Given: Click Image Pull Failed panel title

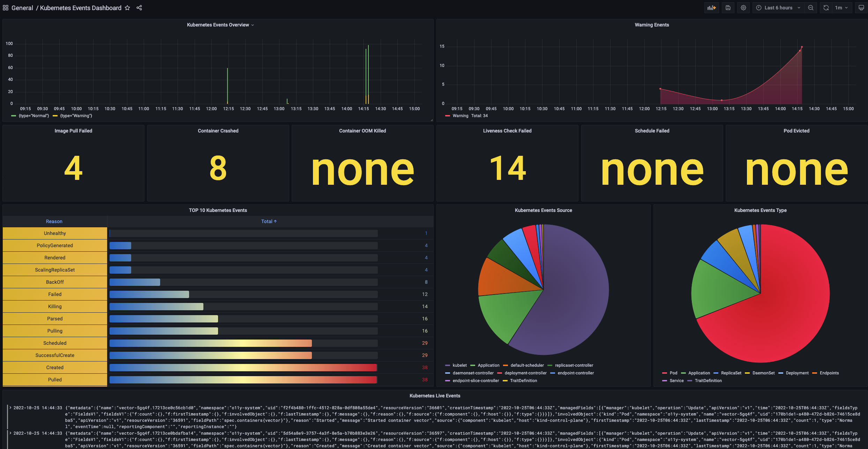Looking at the screenshot, I should coord(73,131).
